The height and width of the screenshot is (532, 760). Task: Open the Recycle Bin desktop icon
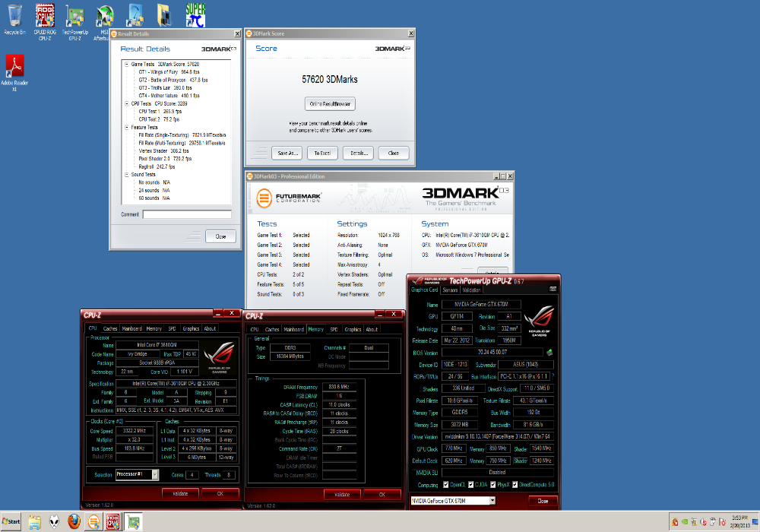coord(14,20)
